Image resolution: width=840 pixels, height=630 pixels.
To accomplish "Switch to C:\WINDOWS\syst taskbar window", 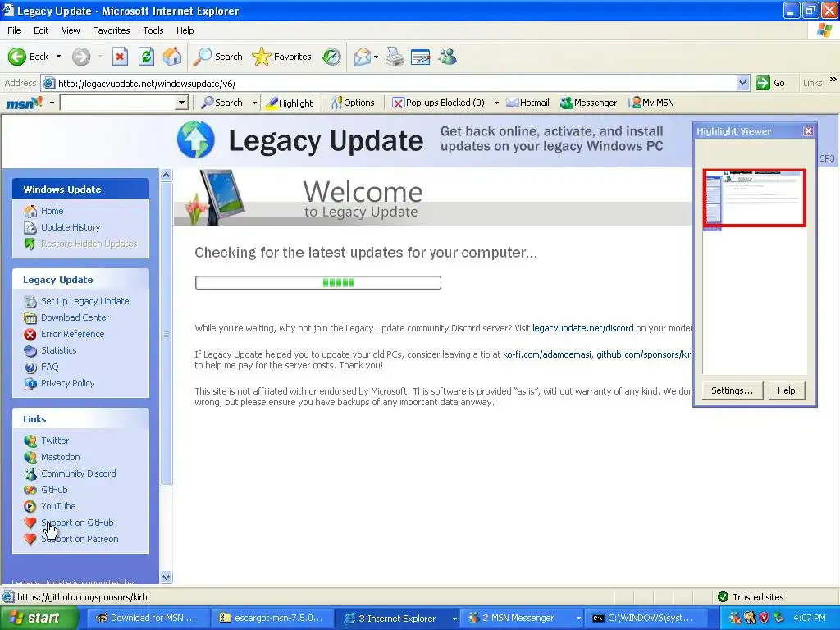I will [x=645, y=619].
